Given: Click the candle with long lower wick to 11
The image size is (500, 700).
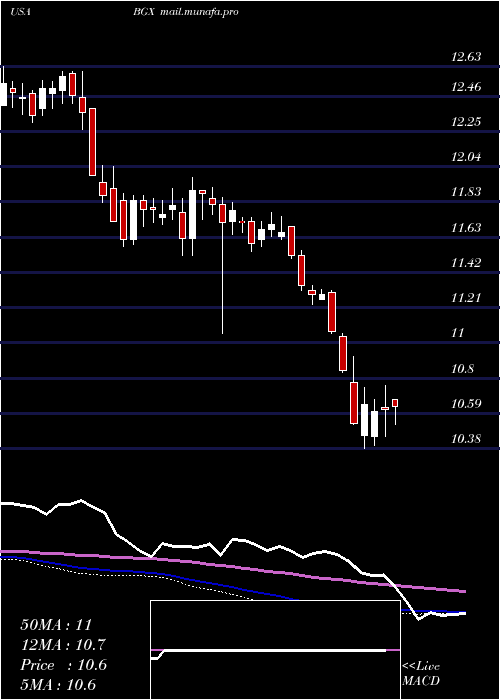Looking at the screenshot, I should coord(222,265).
